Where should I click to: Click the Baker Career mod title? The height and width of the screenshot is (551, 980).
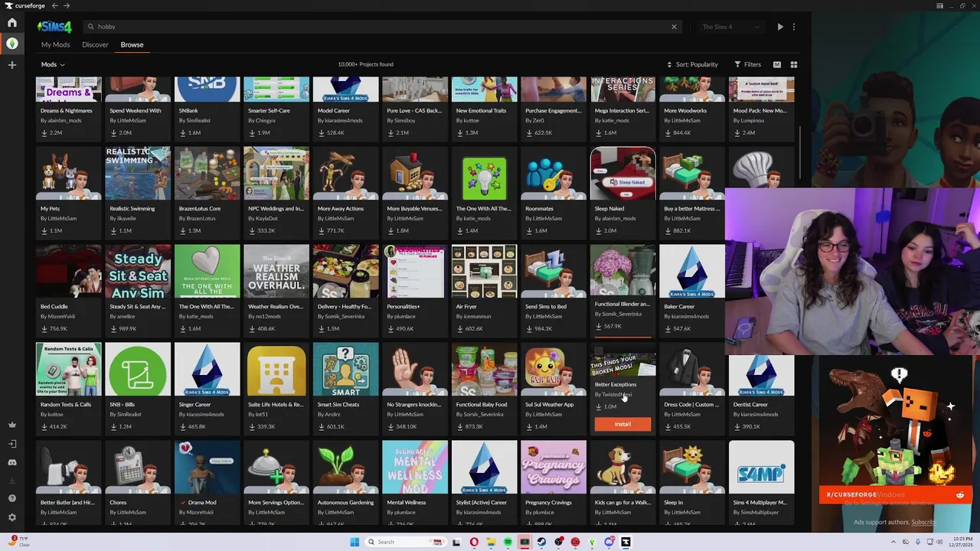tap(679, 306)
